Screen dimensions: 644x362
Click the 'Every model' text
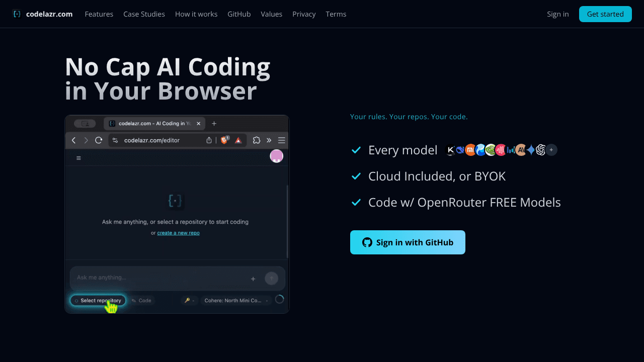tap(403, 150)
